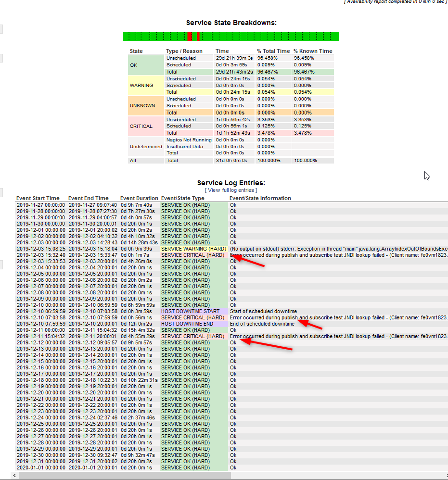Click the yellow WARNING state cell

(141, 85)
